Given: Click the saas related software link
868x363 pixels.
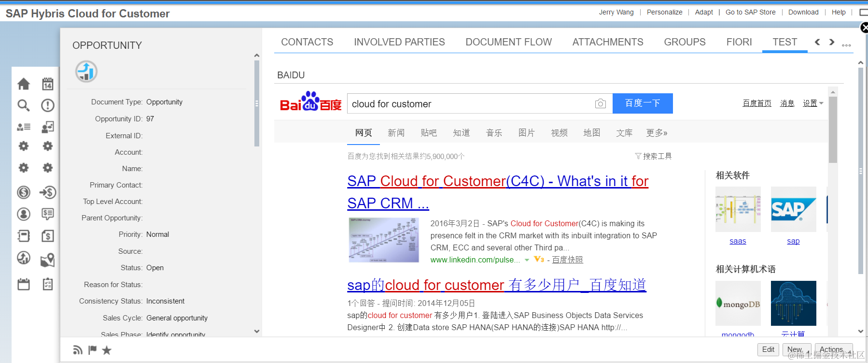Looking at the screenshot, I should (738, 241).
